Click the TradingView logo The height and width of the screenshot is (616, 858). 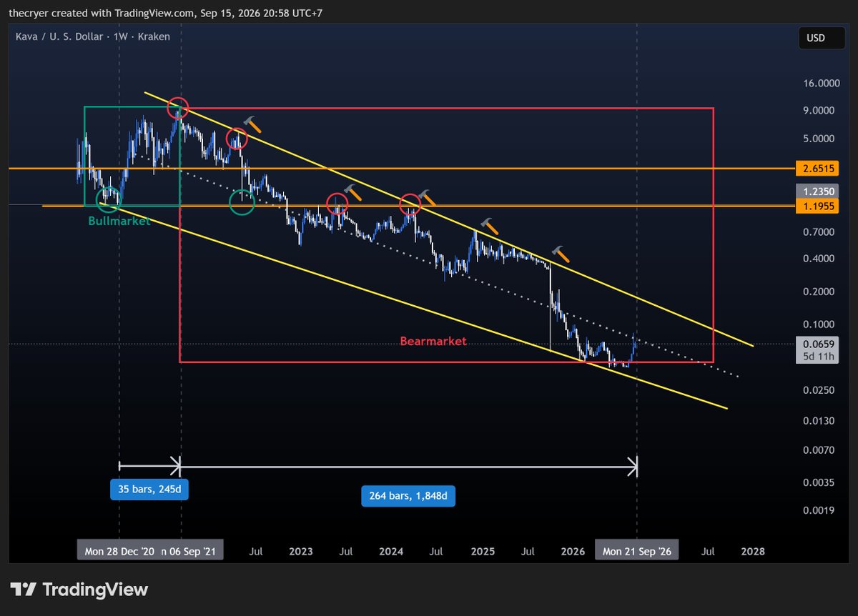click(79, 590)
